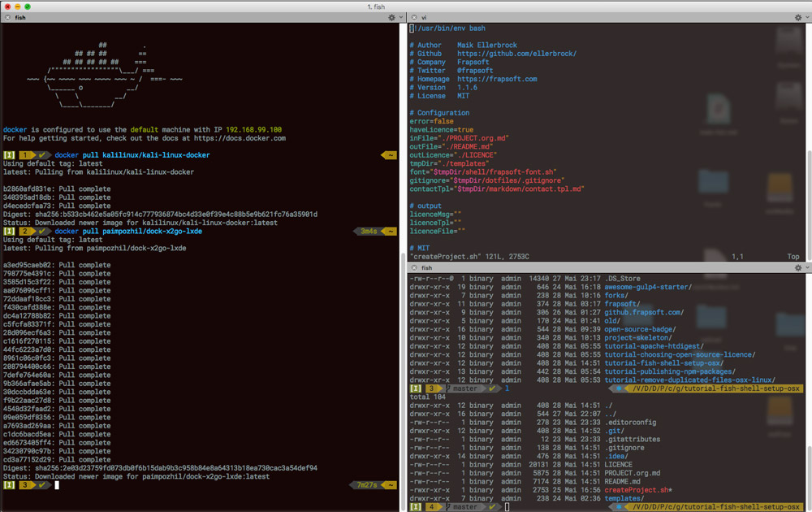
Task: Close the left fish pane with its x icon
Action: [x=7, y=18]
